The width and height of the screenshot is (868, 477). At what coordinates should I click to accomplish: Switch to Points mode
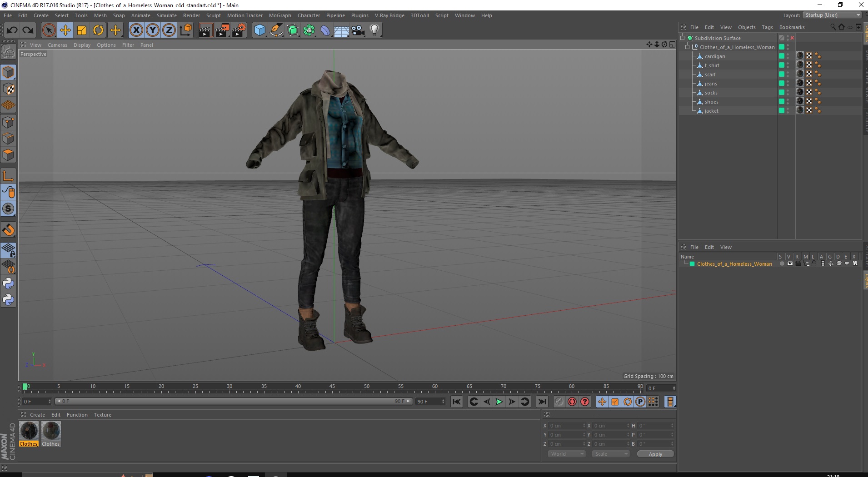tap(8, 122)
